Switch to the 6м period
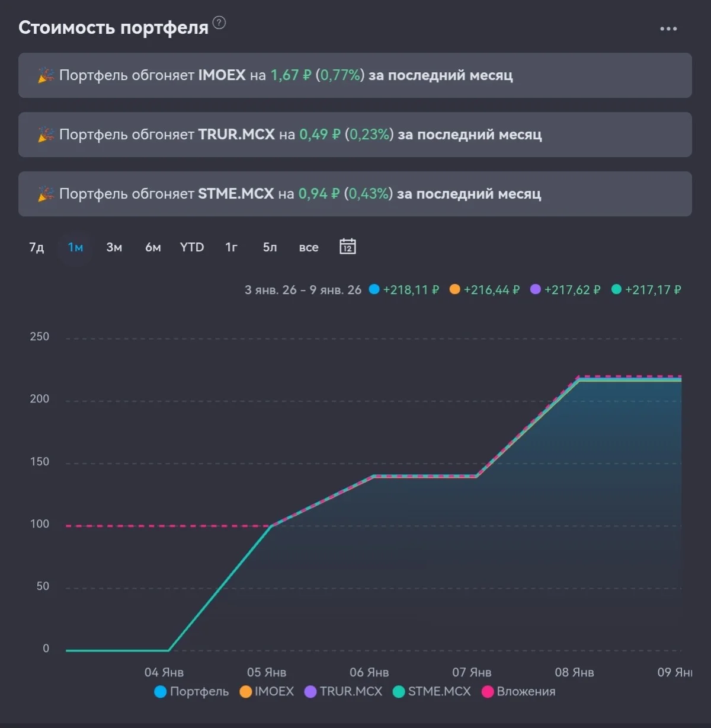The image size is (711, 728). (153, 247)
